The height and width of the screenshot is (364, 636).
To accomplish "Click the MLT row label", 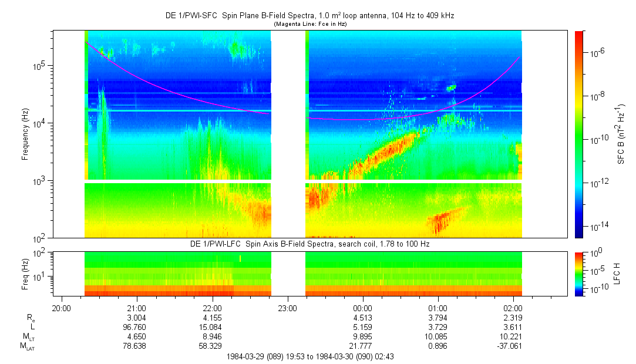I will pyautogui.click(x=27, y=337).
